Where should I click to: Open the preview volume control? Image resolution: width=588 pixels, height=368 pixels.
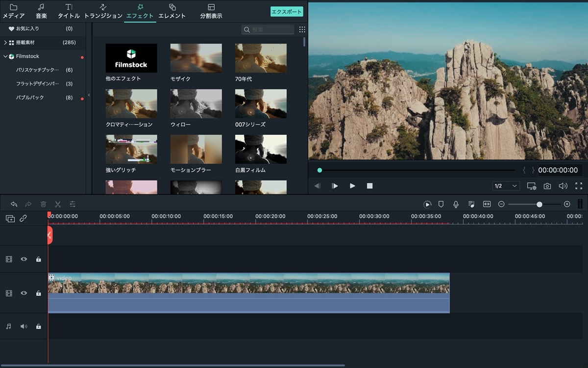(x=563, y=186)
